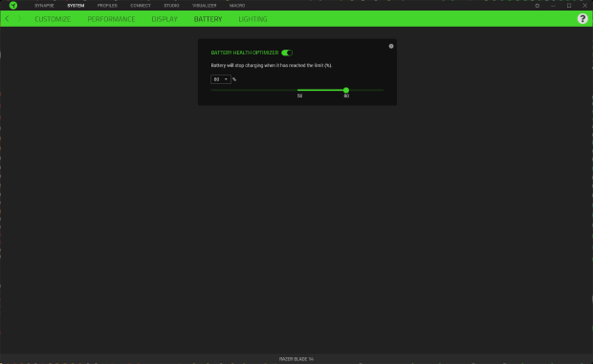Image resolution: width=593 pixels, height=364 pixels.
Task: Open the Profiles menu item
Action: click(107, 6)
